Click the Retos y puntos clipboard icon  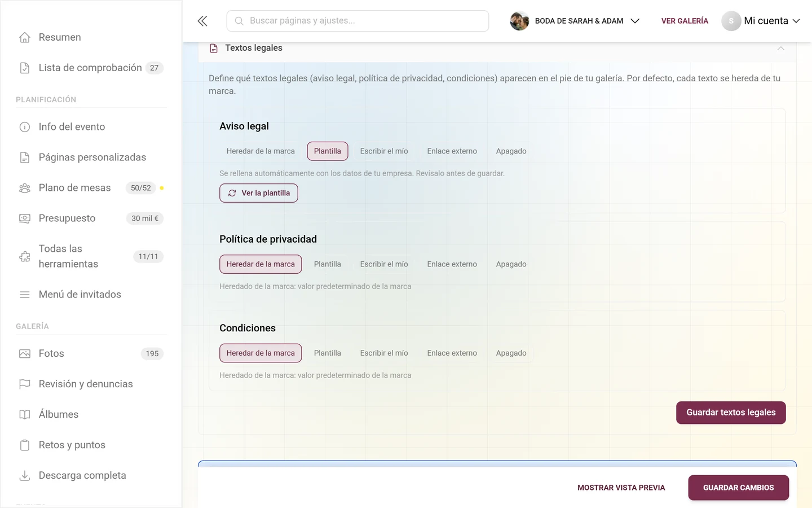(25, 445)
